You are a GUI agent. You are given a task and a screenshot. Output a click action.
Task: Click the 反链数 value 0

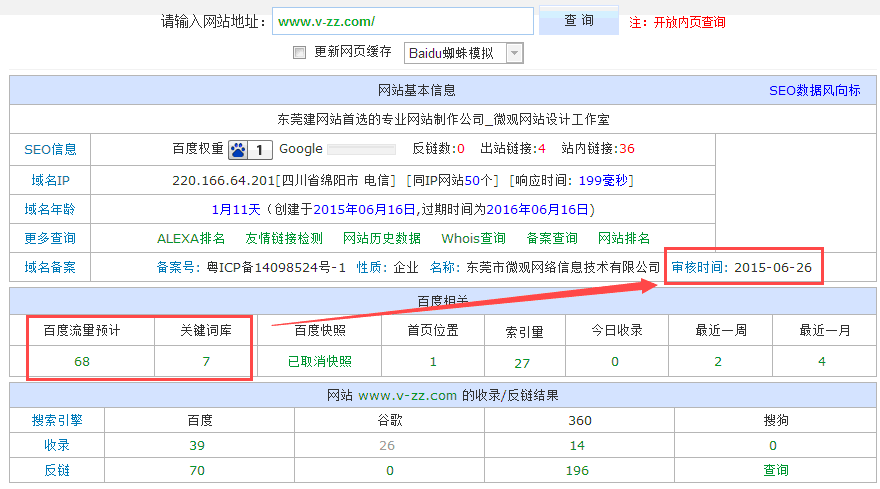coord(461,149)
